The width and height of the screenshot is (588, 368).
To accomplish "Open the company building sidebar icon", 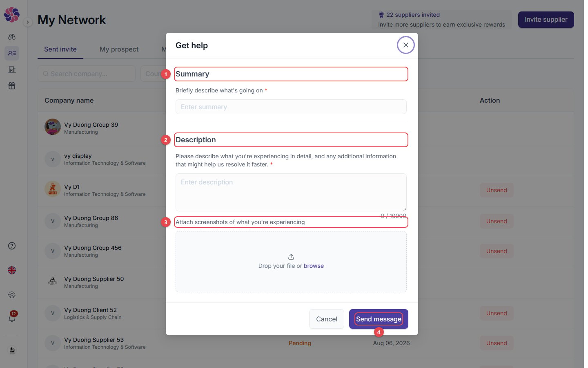I will pos(12,70).
